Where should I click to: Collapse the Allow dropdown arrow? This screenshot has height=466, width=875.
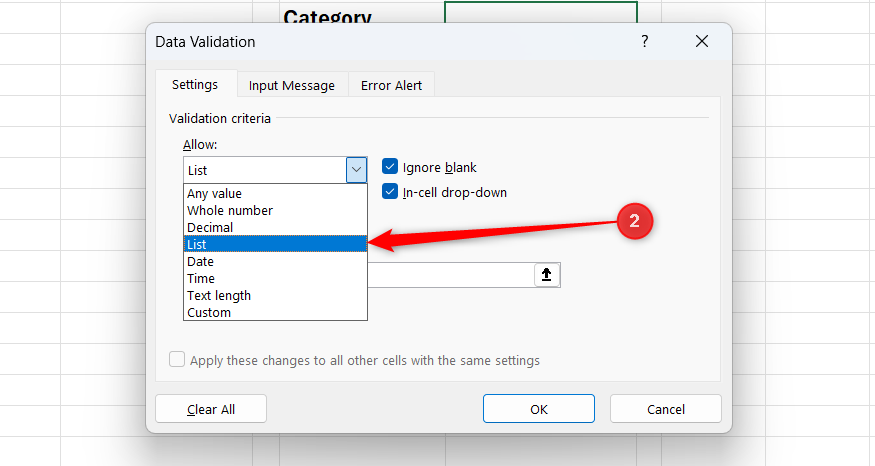click(x=356, y=170)
